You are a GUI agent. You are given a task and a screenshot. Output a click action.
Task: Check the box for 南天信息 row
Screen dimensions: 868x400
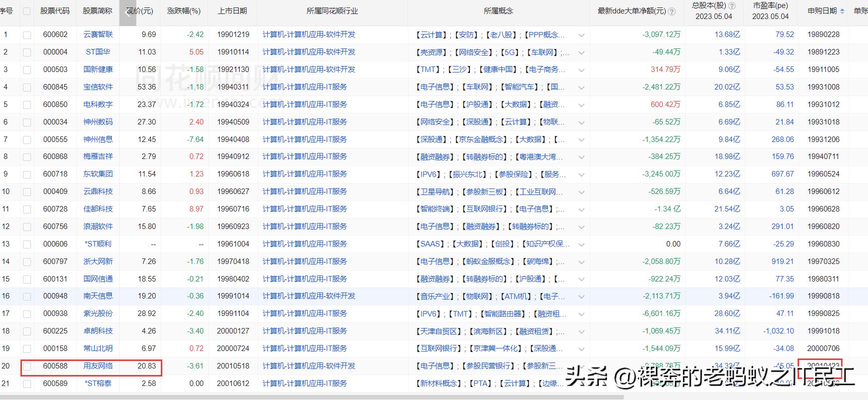coord(27,296)
